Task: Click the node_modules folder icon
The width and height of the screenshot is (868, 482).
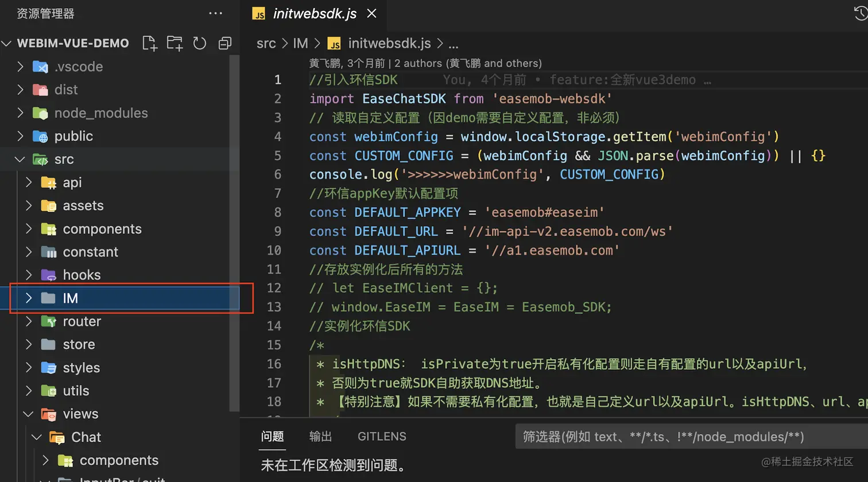Action: coord(40,113)
